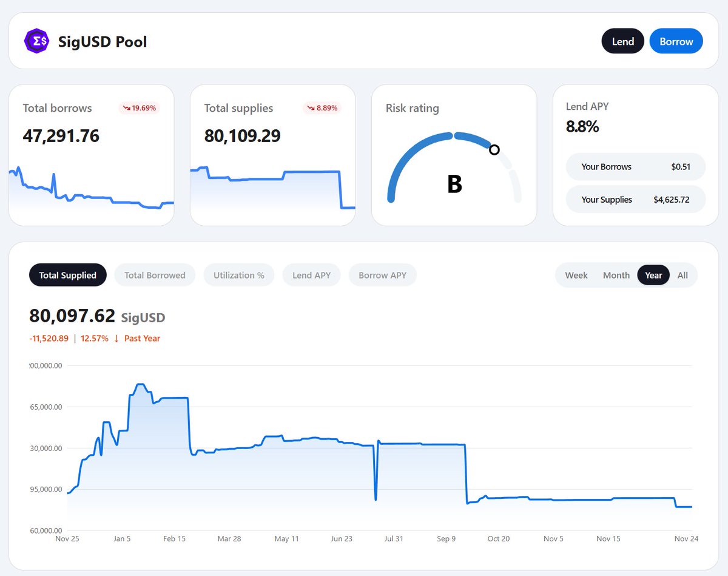
Task: Click the Total supplies heading
Action: 238,108
